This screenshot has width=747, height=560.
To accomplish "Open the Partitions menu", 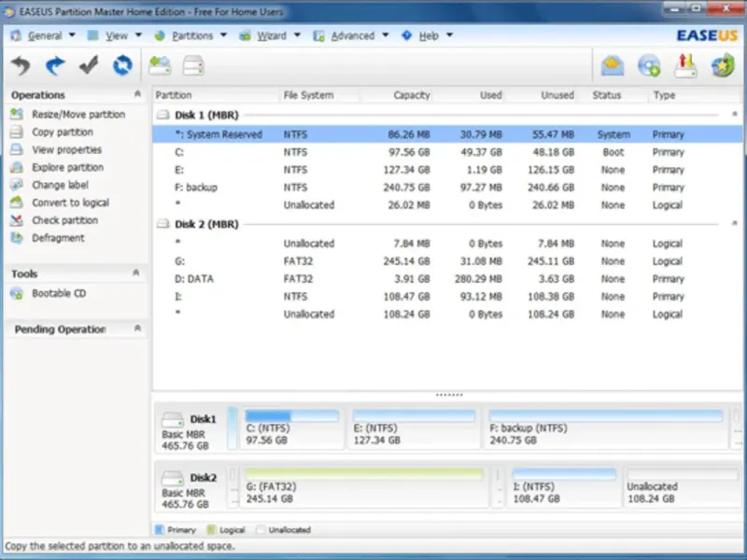I will pos(191,35).
